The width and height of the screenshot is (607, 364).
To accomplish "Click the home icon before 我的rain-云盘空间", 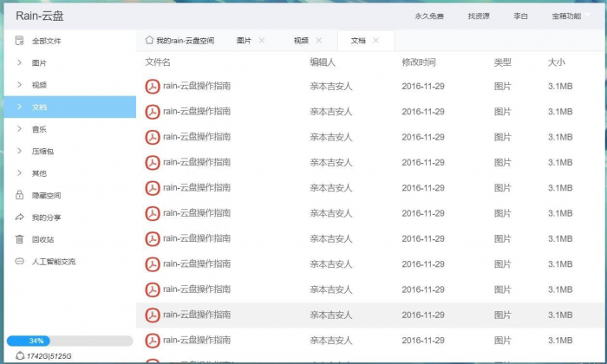I will (149, 41).
